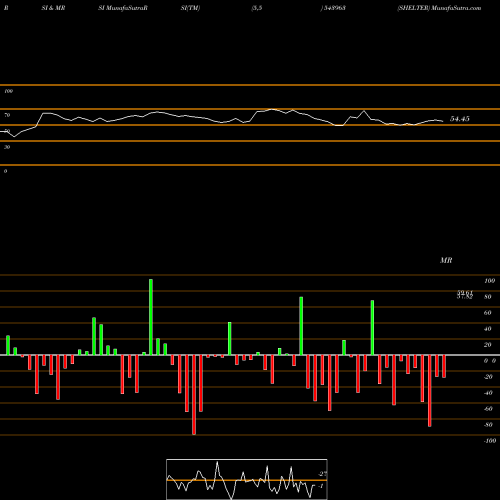Click the -60 label on the MR axis
Image resolution: width=500 pixels, height=500 pixels.
(488, 409)
